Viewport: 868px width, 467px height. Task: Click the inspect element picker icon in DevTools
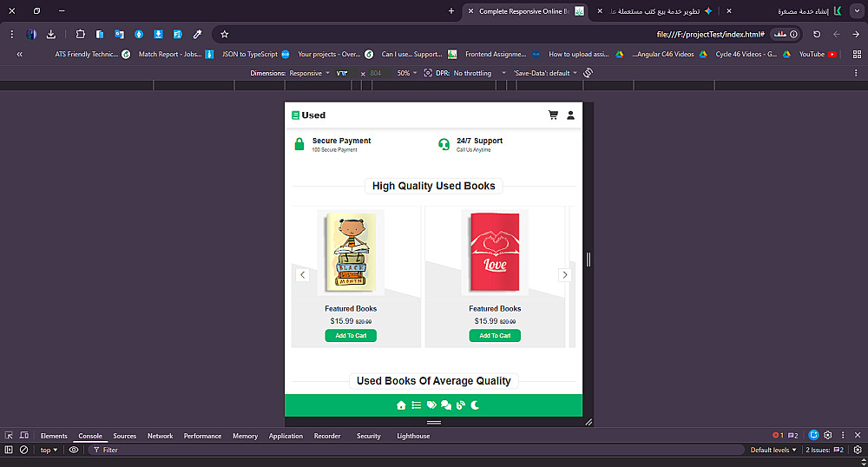click(9, 436)
